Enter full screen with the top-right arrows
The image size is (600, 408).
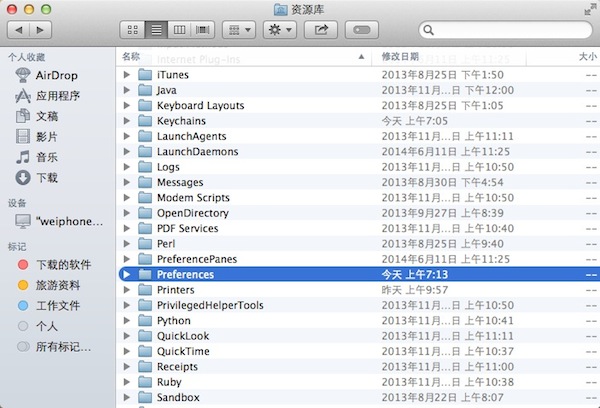(x=590, y=9)
